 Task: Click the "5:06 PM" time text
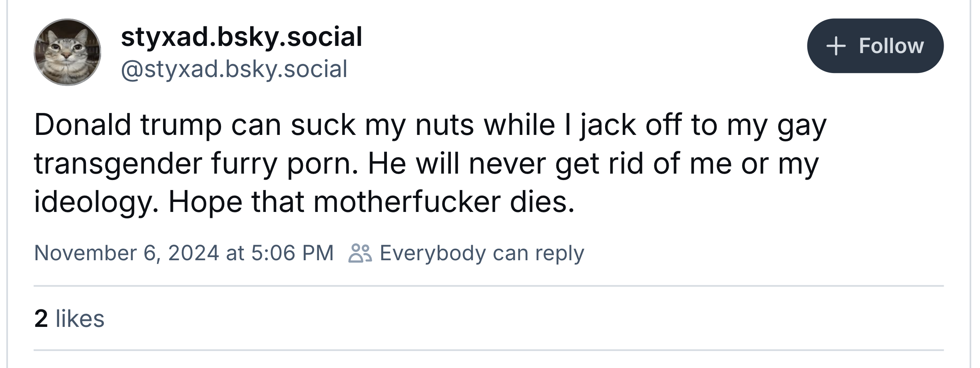pos(293,253)
